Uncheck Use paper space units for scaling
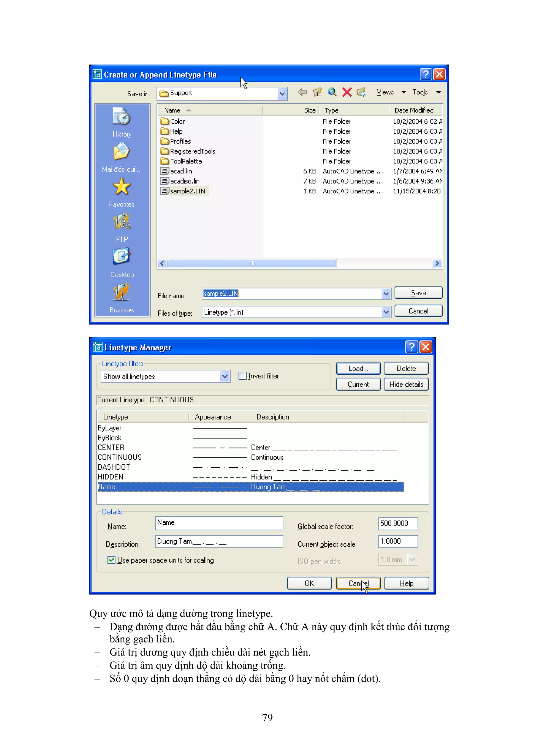 coord(111,560)
